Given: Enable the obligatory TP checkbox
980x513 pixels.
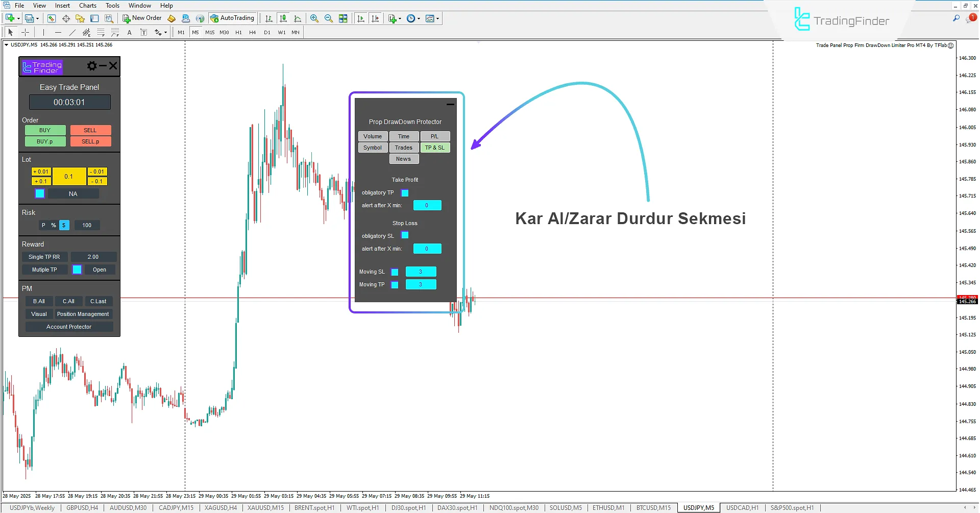Looking at the screenshot, I should tap(405, 193).
